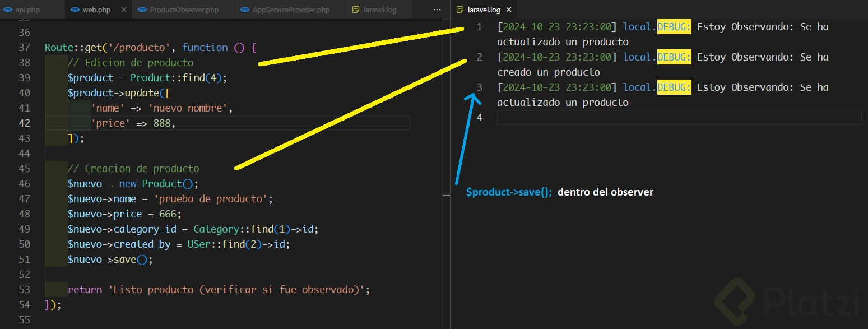Image resolution: width=868 pixels, height=329 pixels.
Task: Open the editor More Actions ellipsis menu
Action: (x=437, y=10)
